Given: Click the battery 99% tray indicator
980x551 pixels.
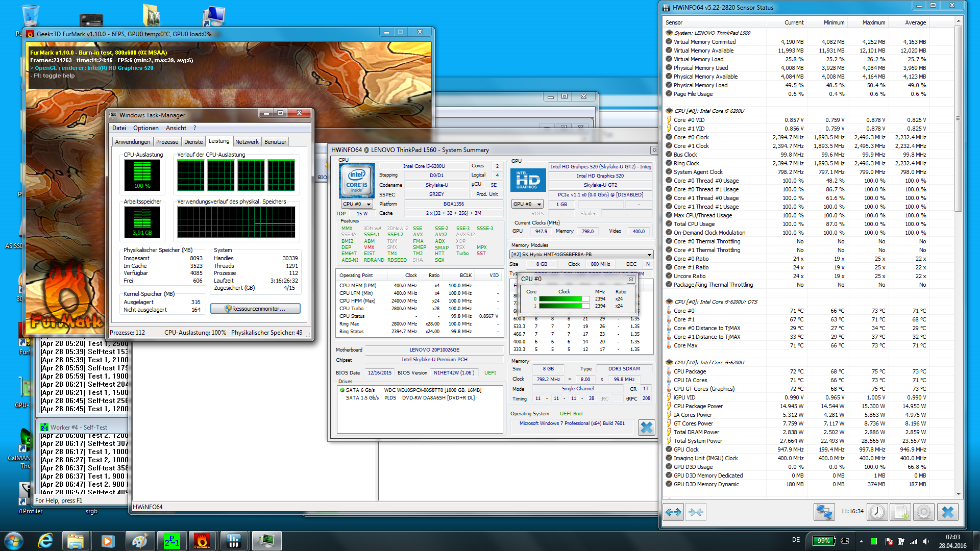Looking at the screenshot, I should pos(823,541).
